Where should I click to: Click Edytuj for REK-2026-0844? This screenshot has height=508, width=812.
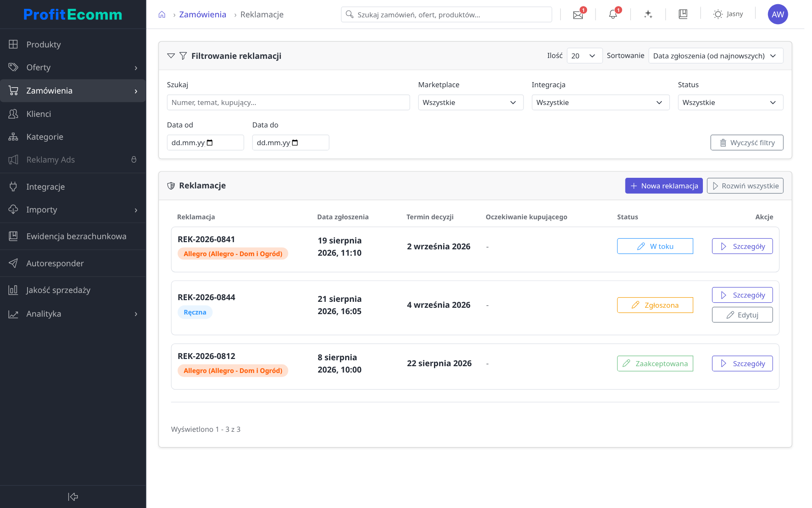[742, 315]
